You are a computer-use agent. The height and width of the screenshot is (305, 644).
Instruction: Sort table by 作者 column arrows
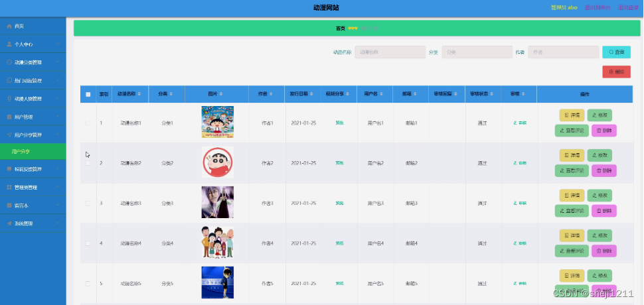tap(272, 94)
